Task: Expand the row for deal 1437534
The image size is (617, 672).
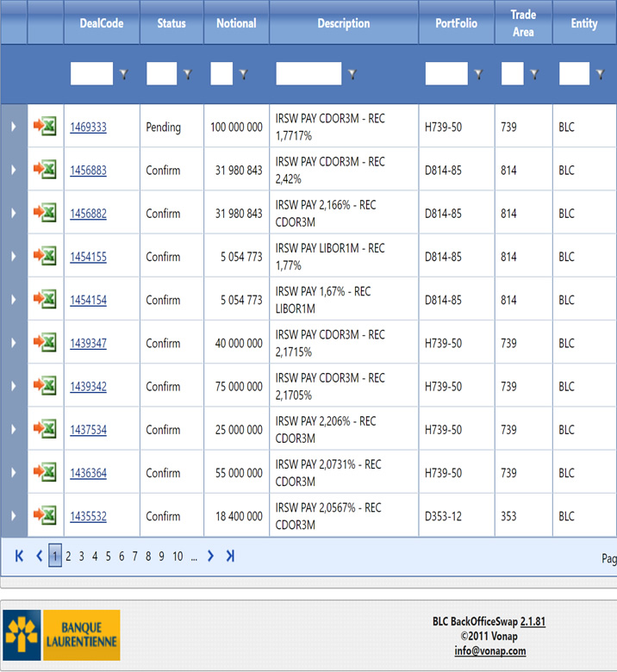Action: pos(13,429)
